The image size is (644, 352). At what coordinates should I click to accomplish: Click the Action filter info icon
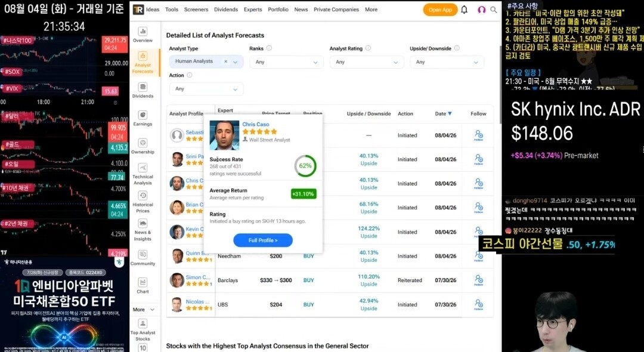[190, 75]
